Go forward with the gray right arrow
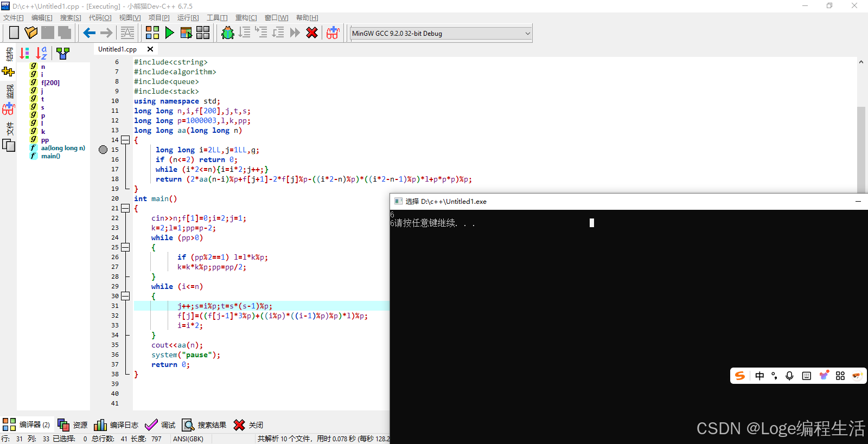 point(106,33)
